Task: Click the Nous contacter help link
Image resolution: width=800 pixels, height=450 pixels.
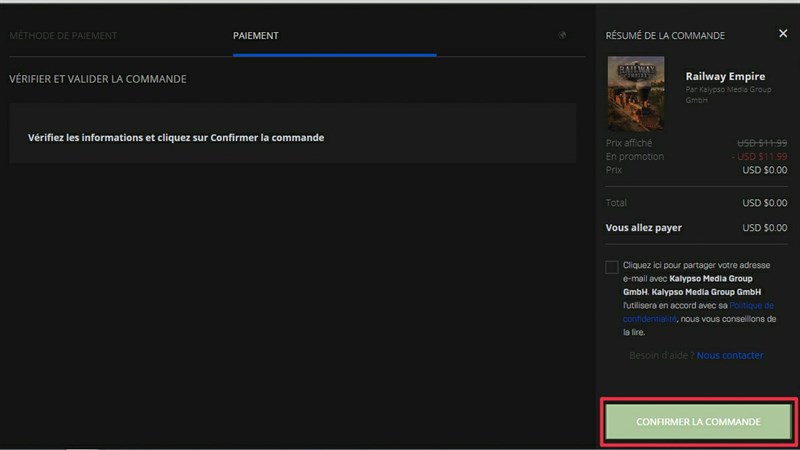Action: click(x=730, y=355)
